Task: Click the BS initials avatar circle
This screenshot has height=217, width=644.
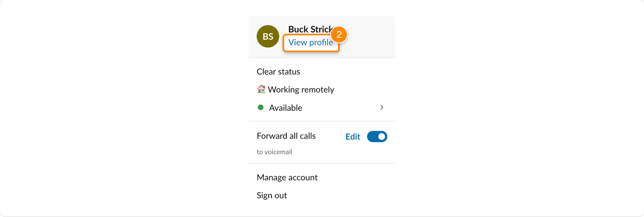Action: click(x=268, y=37)
